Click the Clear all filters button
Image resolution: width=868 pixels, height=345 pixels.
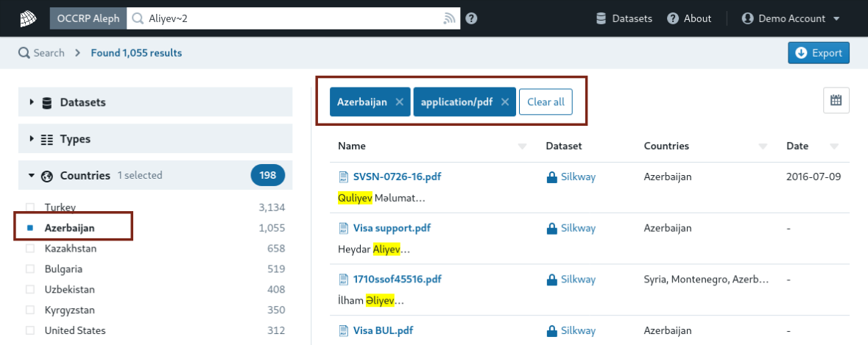546,102
